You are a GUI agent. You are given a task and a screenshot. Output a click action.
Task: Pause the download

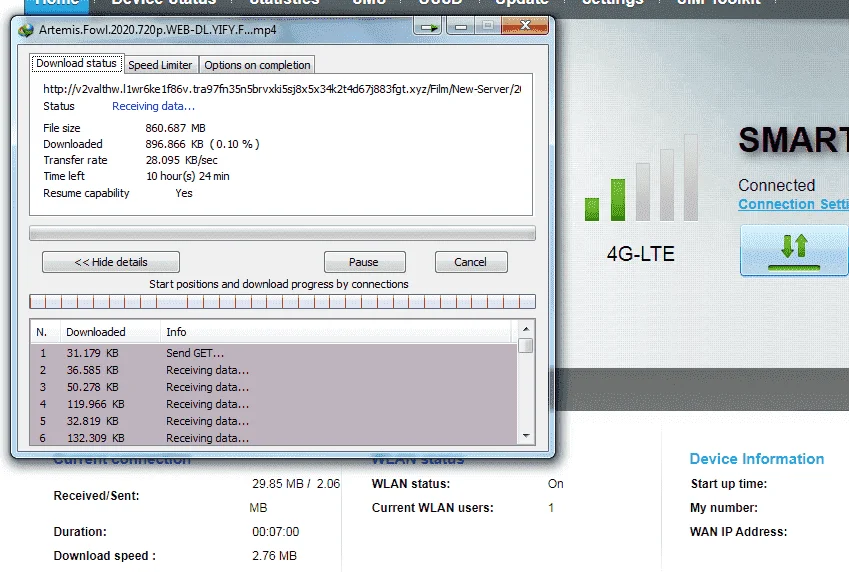click(x=364, y=262)
